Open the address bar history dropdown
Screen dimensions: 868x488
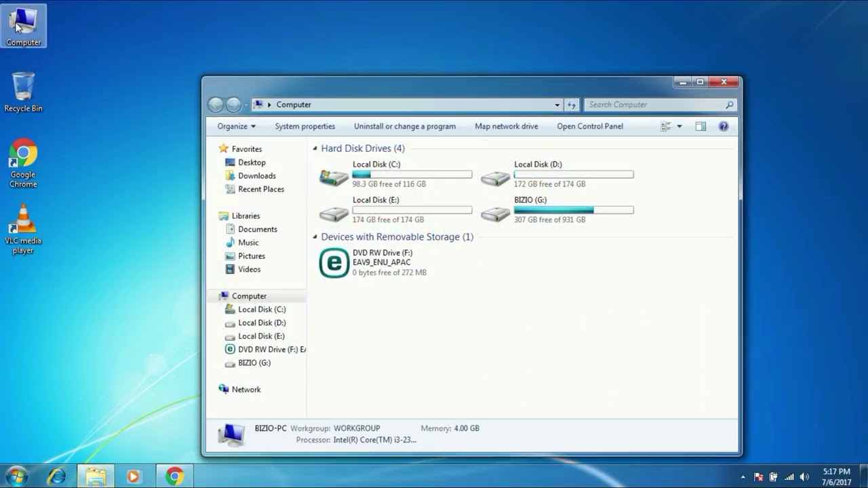click(557, 104)
